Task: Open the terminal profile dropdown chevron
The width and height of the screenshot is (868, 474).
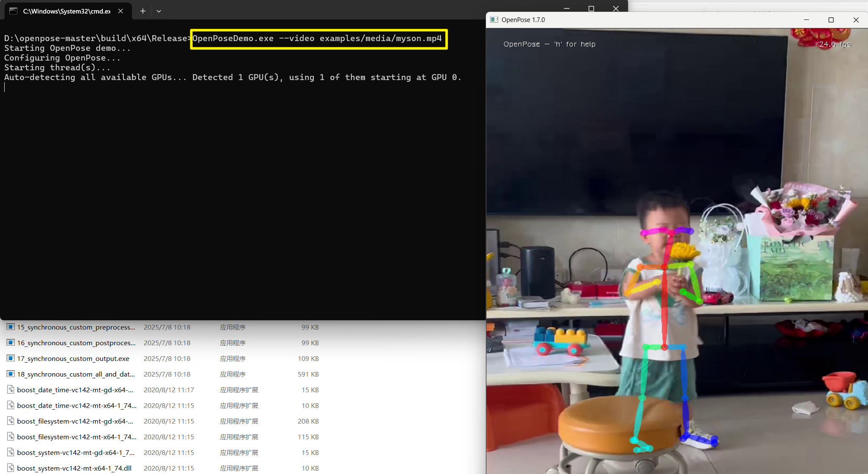Action: (158, 11)
